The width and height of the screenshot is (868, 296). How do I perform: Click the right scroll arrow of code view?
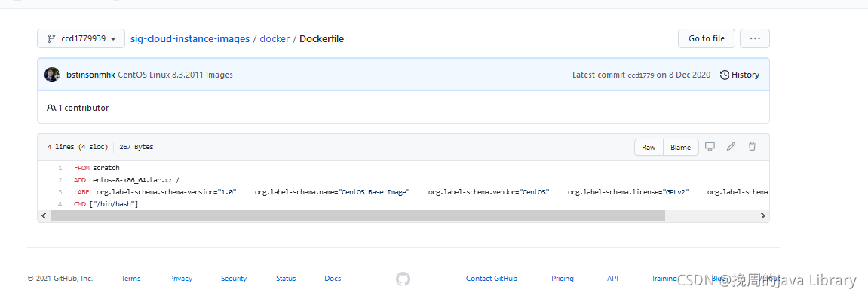coord(762,215)
